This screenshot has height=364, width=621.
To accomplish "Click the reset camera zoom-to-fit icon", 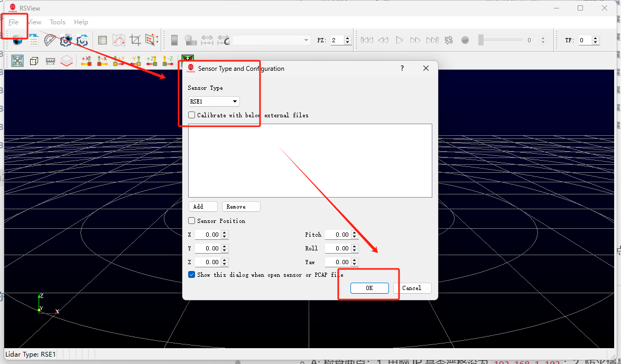I will [17, 61].
